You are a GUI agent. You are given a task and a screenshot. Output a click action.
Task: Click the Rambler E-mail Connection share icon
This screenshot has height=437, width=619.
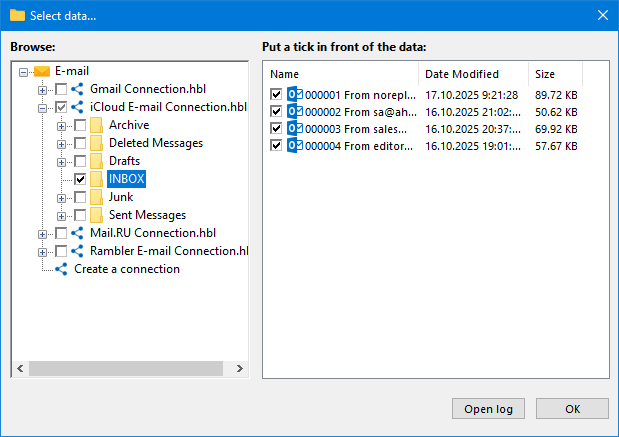click(x=77, y=251)
